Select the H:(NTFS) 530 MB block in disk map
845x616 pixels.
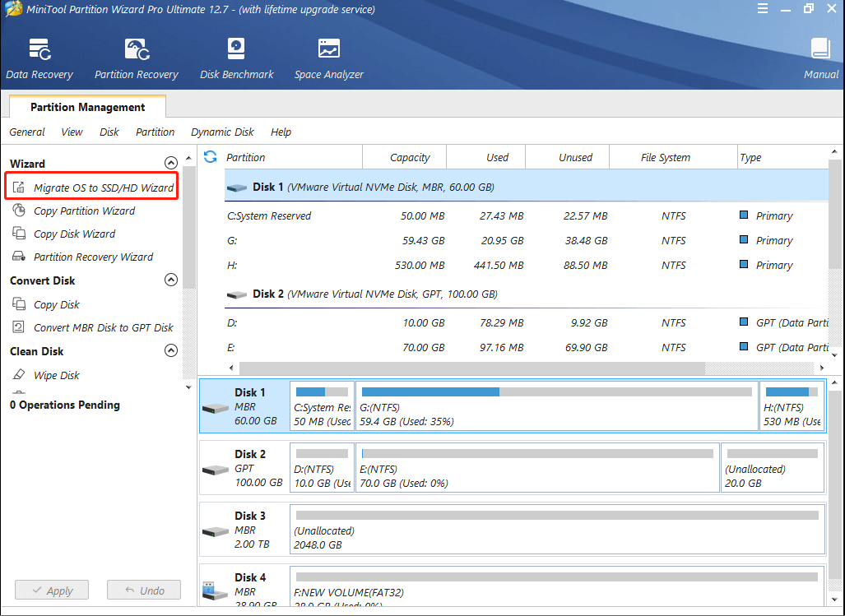pos(792,406)
